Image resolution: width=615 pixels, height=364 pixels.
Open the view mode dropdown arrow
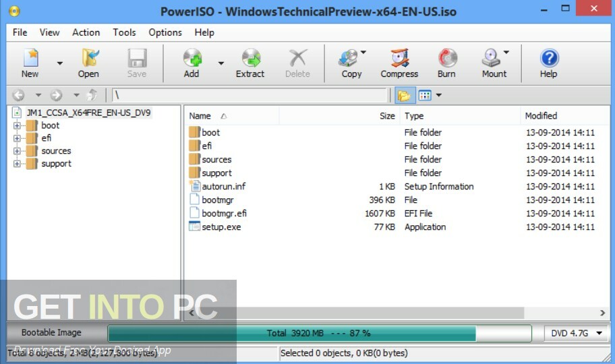click(438, 95)
